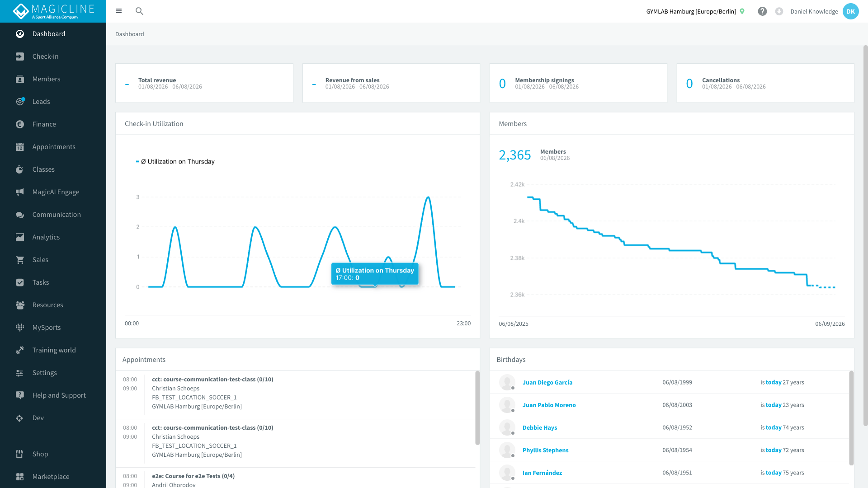Open Phyllis Stephens member link

click(x=545, y=450)
